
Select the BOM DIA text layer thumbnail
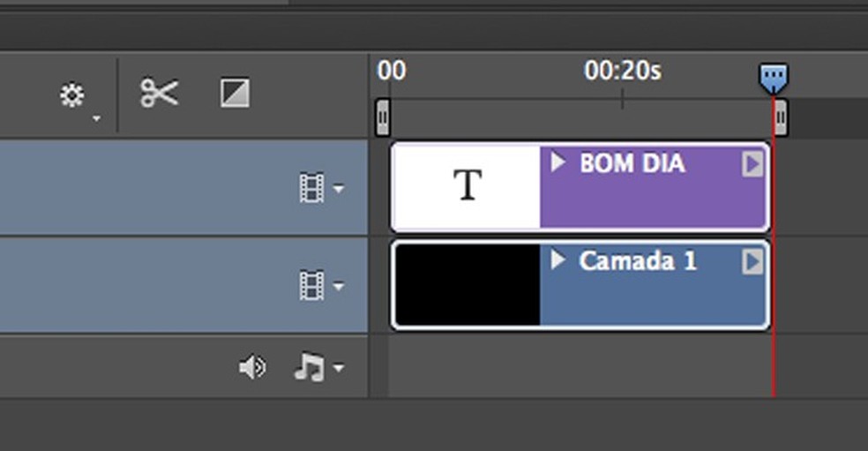(x=467, y=187)
